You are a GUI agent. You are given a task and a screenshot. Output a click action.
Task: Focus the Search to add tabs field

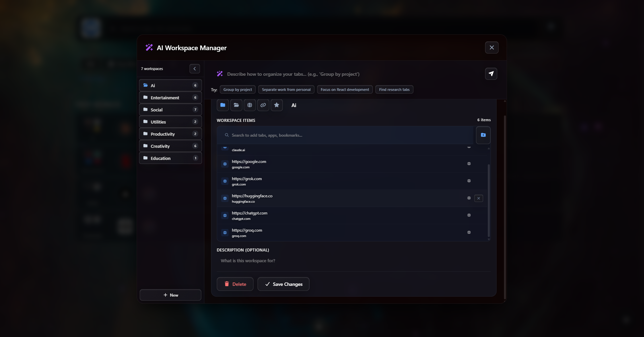tap(345, 135)
